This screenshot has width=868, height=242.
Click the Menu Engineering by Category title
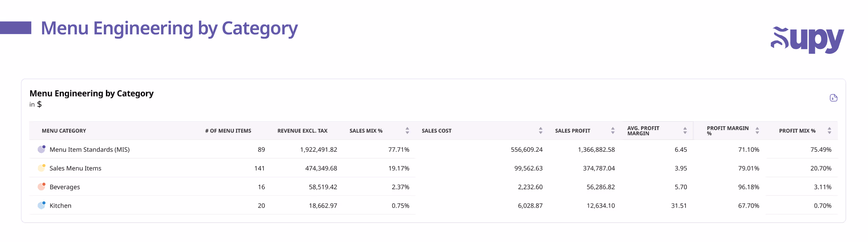(x=91, y=93)
